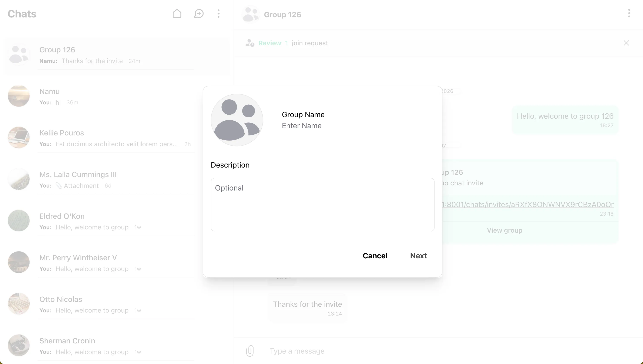Image resolution: width=643 pixels, height=364 pixels.
Task: Click Group 126 title in chat header
Action: pyautogui.click(x=282, y=14)
